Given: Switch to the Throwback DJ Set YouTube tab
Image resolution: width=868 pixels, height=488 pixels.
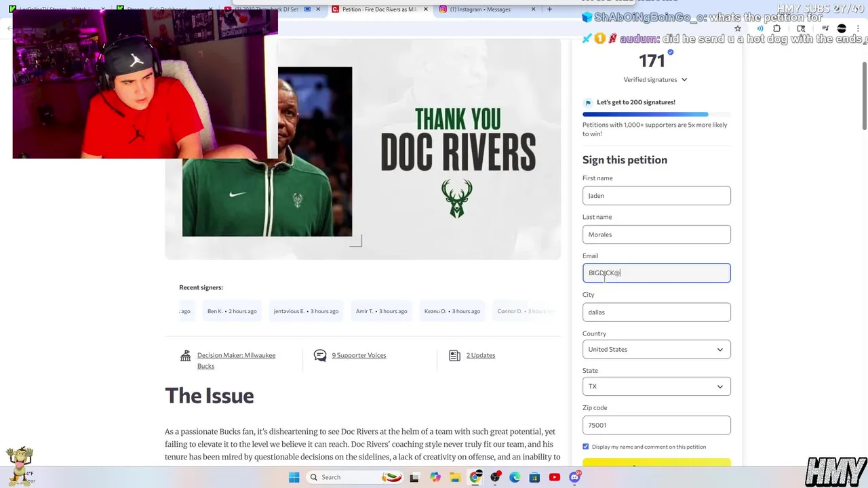Looking at the screenshot, I should point(271,9).
